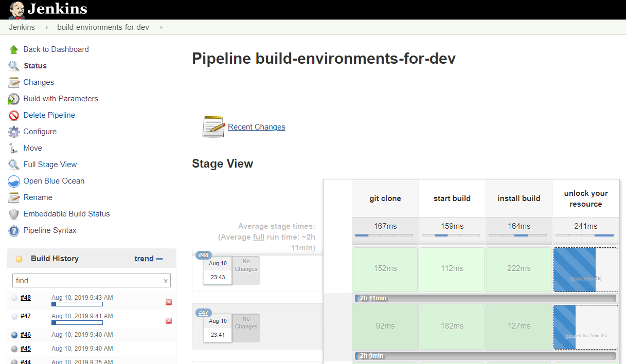Click the Back to Dashboard arrow icon
This screenshot has width=626, height=364.
pyautogui.click(x=14, y=49)
